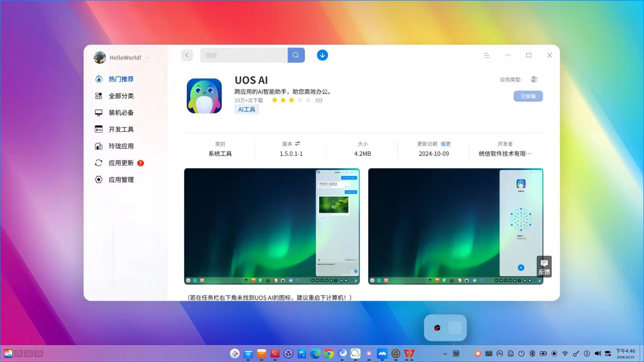Screen dimensions: 644x362
Task: Open the download manager arrow icon
Action: pyautogui.click(x=322, y=55)
